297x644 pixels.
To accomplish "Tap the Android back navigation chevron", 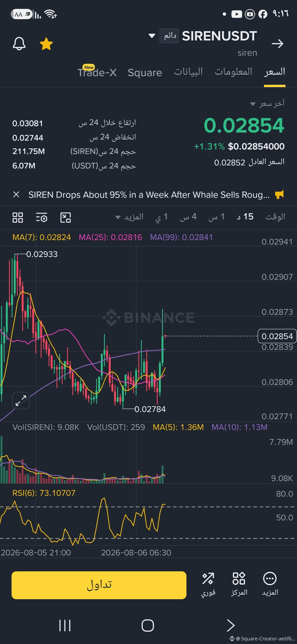I will point(231,626).
